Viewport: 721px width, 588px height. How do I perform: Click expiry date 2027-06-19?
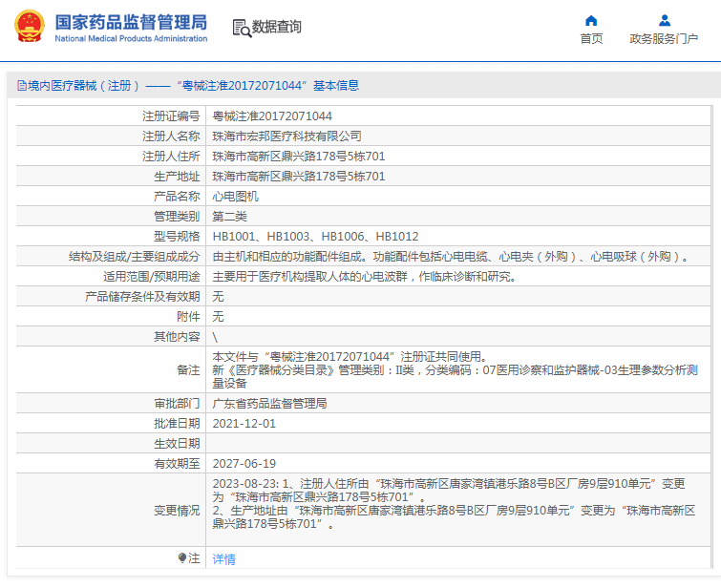244,464
